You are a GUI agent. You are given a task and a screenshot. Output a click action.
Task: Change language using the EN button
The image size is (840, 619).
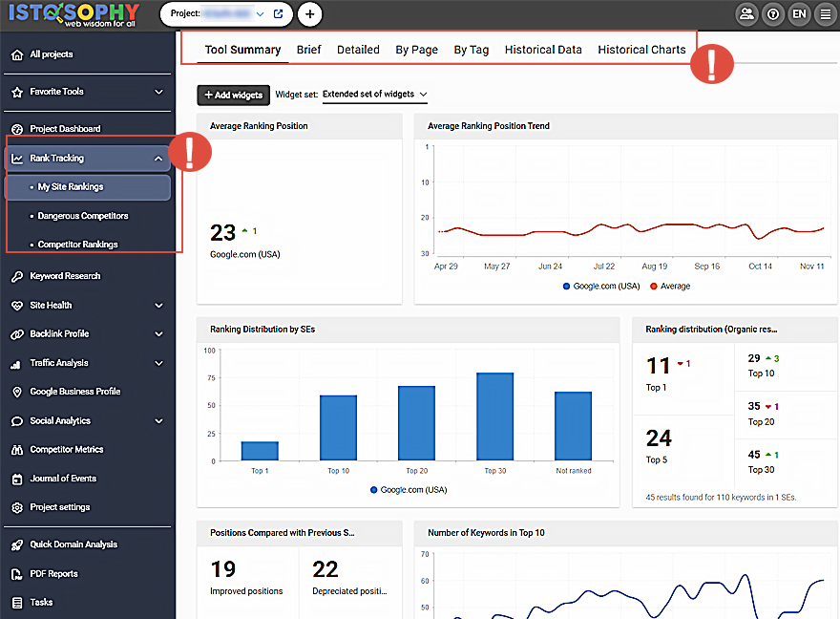[799, 14]
